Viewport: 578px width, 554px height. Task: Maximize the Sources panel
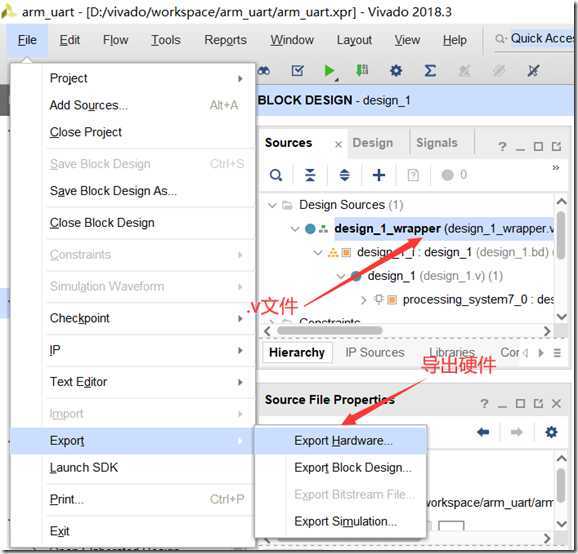(x=538, y=147)
